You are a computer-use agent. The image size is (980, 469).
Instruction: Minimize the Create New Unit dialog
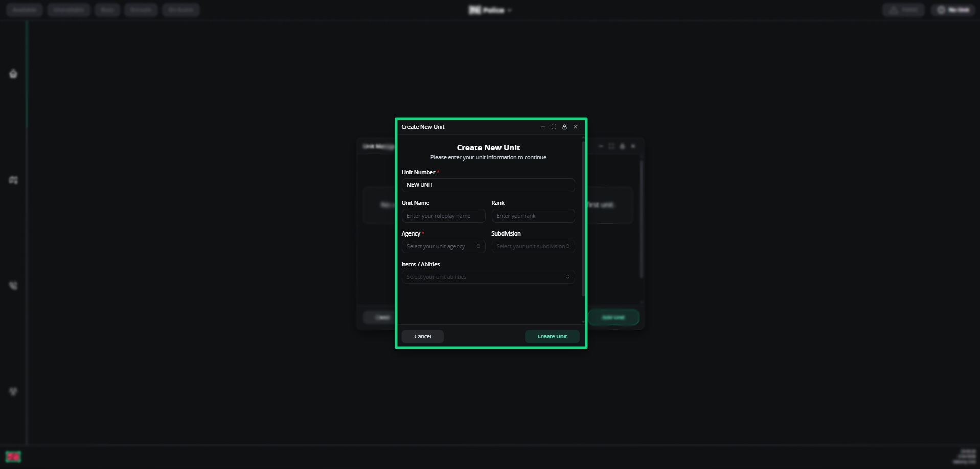[x=543, y=127]
